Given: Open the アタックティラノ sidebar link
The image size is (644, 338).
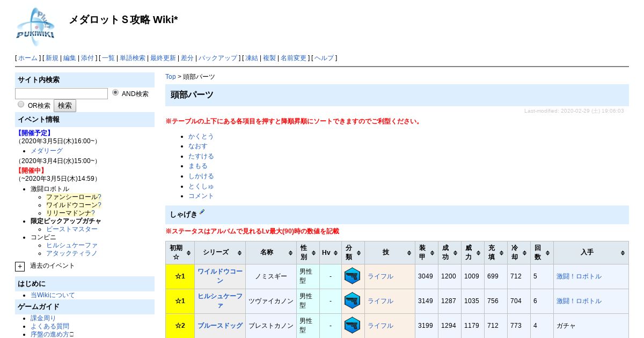Looking at the screenshot, I should pyautogui.click(x=72, y=253).
